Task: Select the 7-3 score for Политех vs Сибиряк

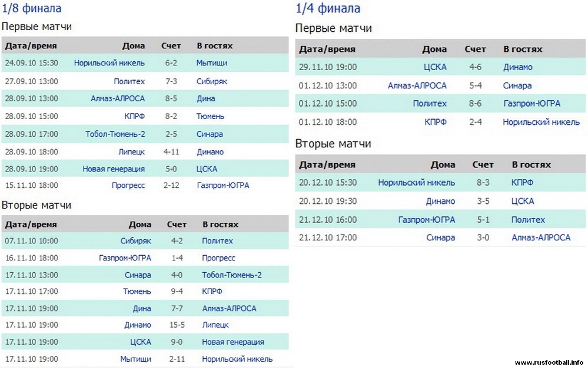Action: pyautogui.click(x=171, y=81)
